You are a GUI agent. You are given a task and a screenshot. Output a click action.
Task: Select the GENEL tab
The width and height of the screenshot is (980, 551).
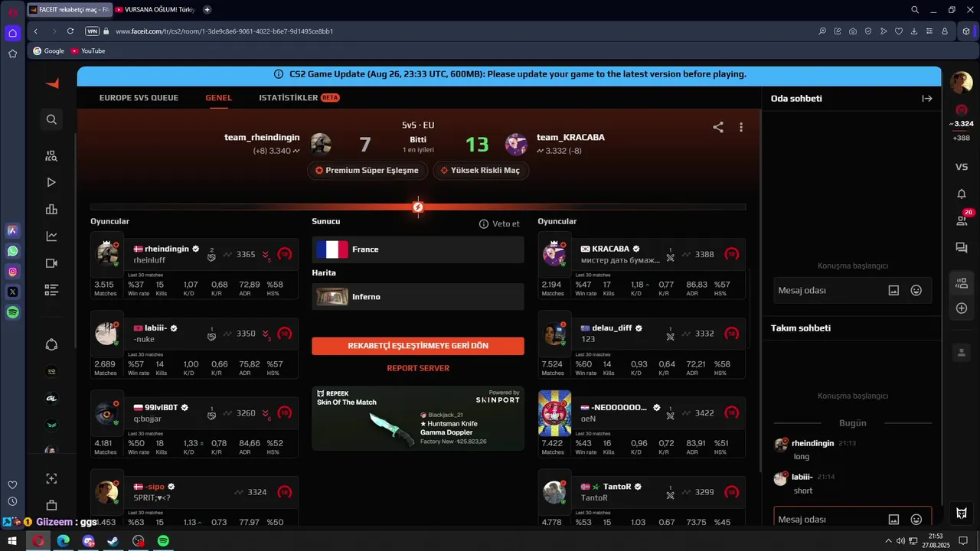pos(218,98)
